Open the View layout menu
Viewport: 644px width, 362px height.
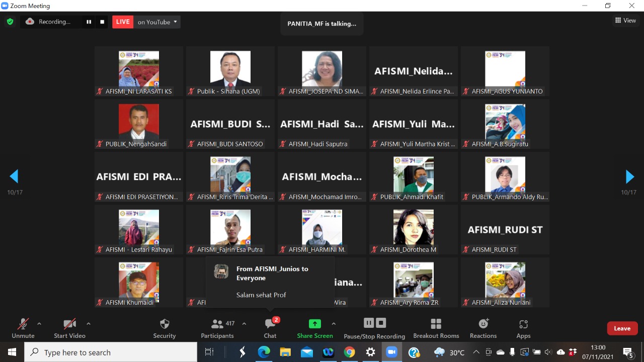pos(625,21)
